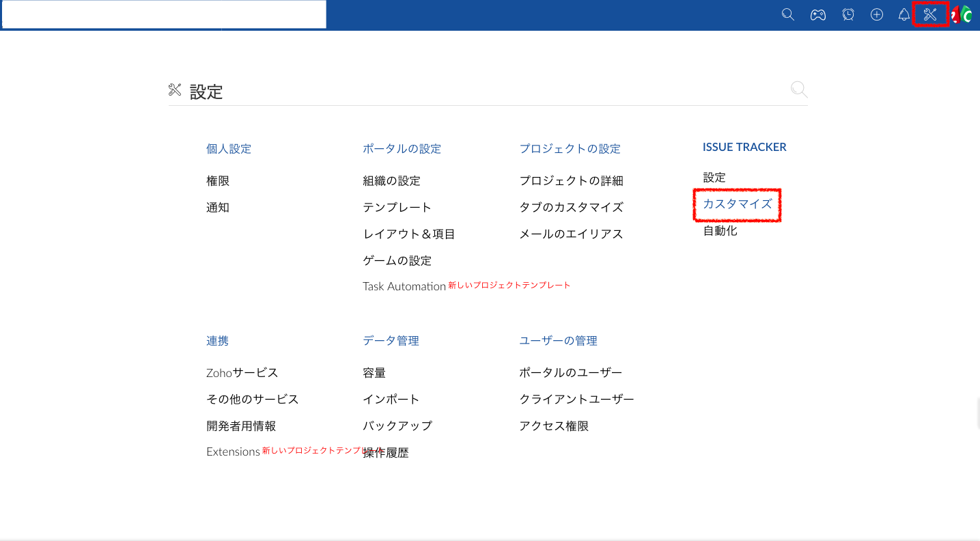Open クライアントユーザー link
This screenshot has height=541, width=980.
pyautogui.click(x=576, y=400)
